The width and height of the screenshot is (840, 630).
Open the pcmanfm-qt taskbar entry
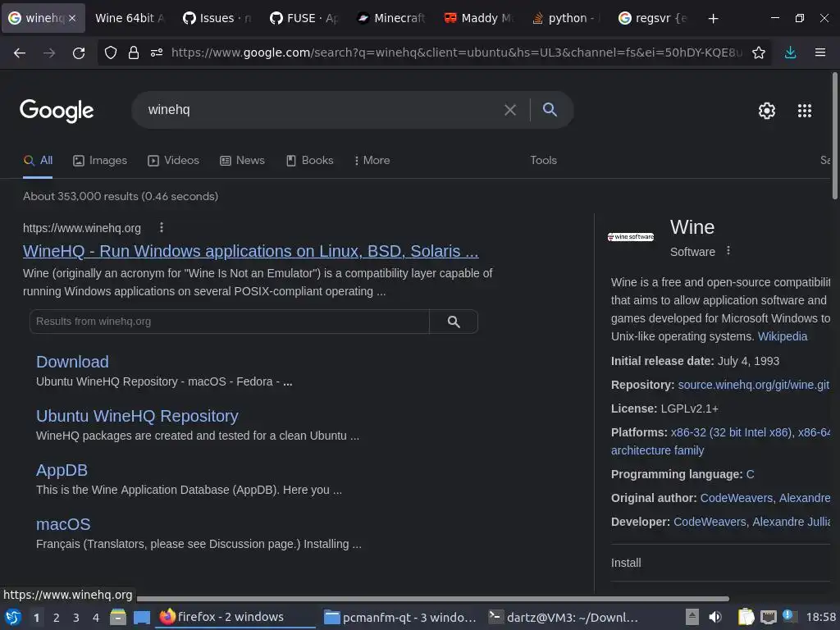pyautogui.click(x=400, y=617)
